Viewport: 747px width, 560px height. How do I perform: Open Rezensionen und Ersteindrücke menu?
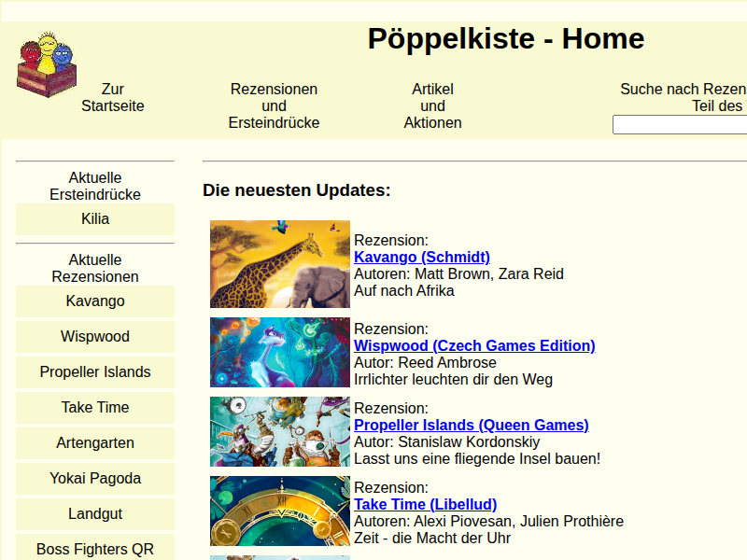[x=274, y=105]
